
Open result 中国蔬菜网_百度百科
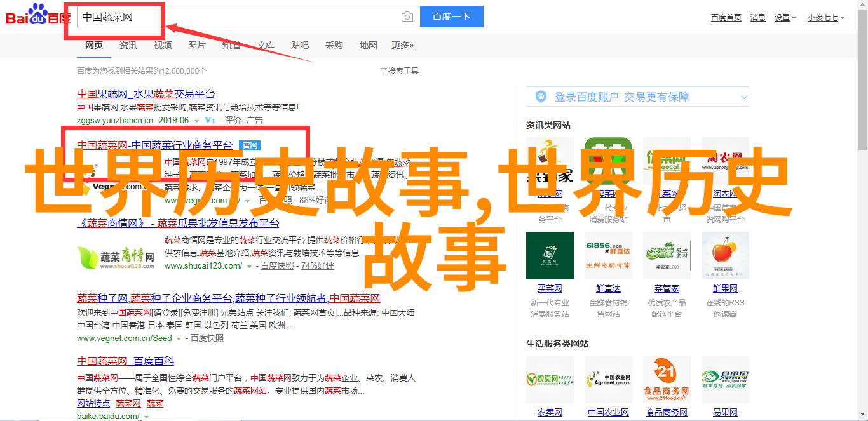126,361
